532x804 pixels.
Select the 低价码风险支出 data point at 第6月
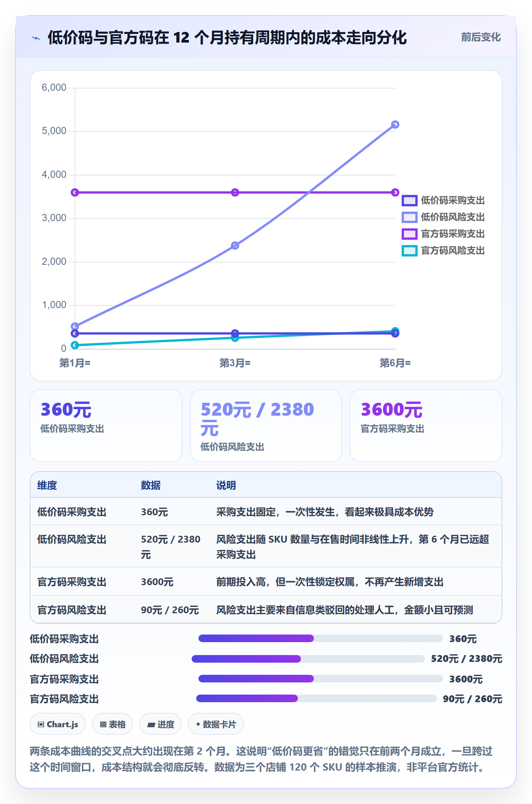[x=395, y=125]
